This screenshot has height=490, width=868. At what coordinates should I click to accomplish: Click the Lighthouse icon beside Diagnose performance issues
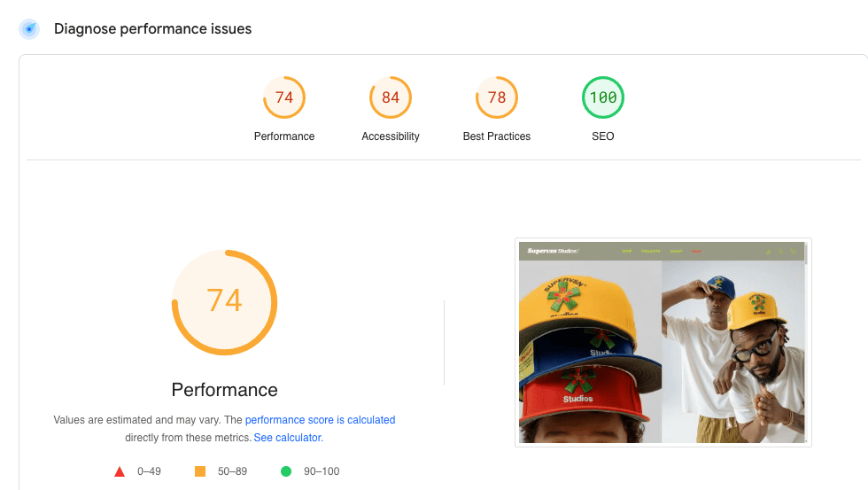[x=29, y=28]
